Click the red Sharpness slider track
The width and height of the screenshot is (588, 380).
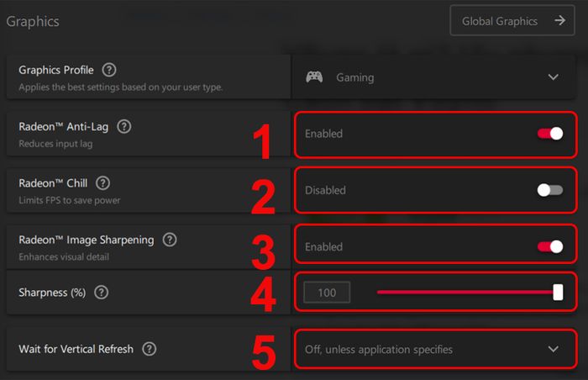pos(465,292)
